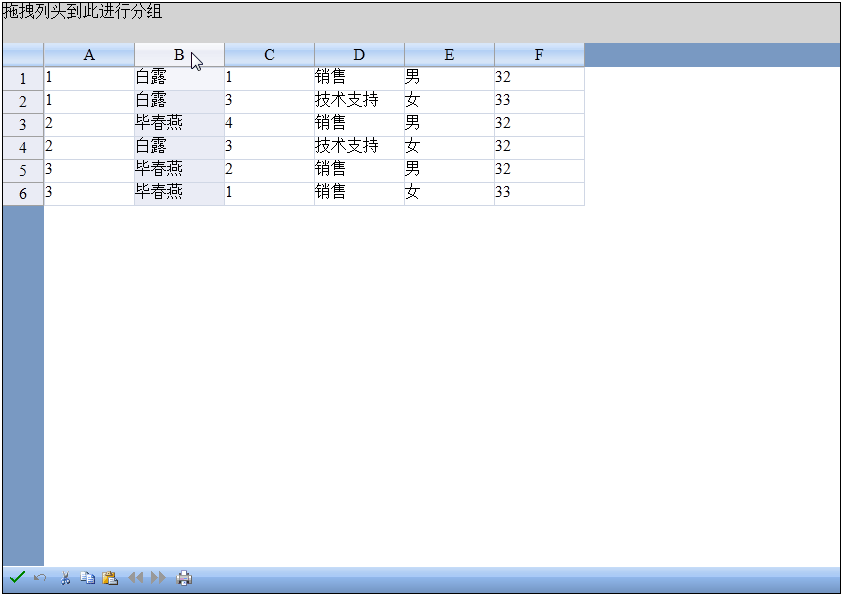Select column B header
The image size is (843, 598).
click(x=179, y=55)
